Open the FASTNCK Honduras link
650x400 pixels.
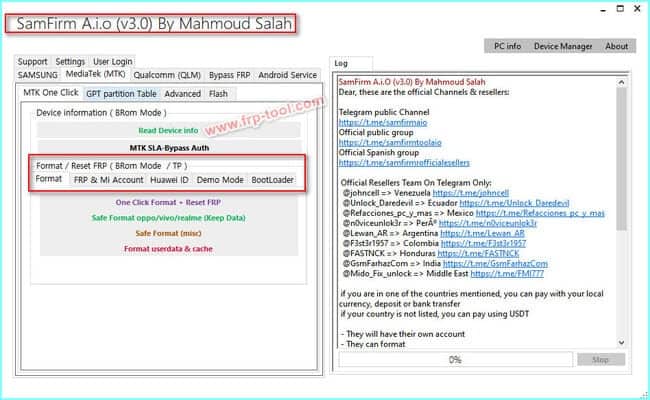(478, 253)
